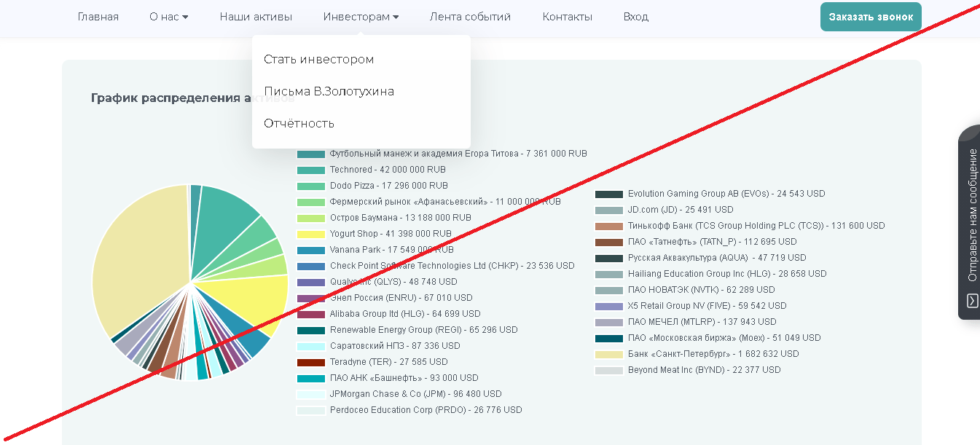Click Technored - 42 000 000 RUB label
This screenshot has height=445, width=980.
coord(388,170)
